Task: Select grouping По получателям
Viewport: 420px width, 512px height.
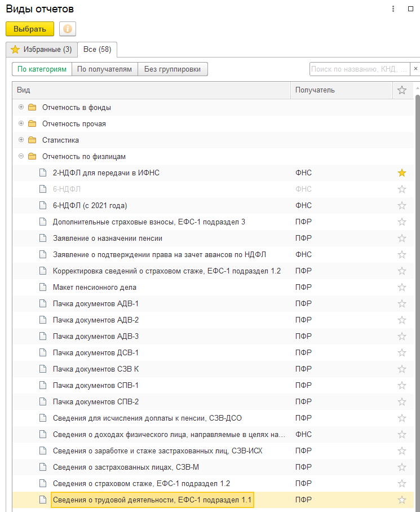Action: tap(105, 69)
